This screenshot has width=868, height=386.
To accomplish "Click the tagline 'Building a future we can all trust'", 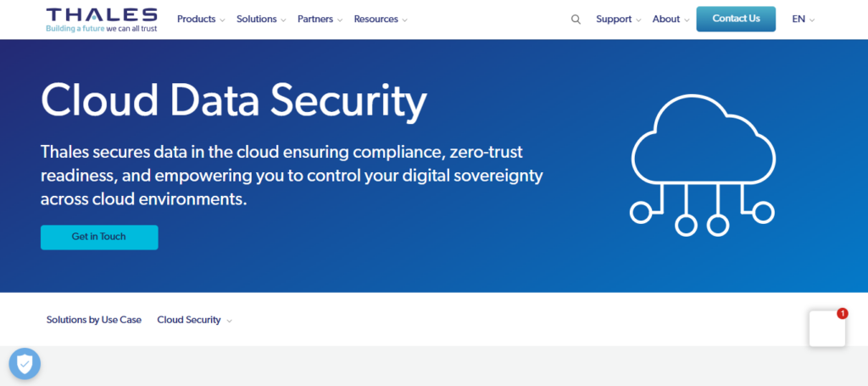I will pyautogui.click(x=102, y=28).
